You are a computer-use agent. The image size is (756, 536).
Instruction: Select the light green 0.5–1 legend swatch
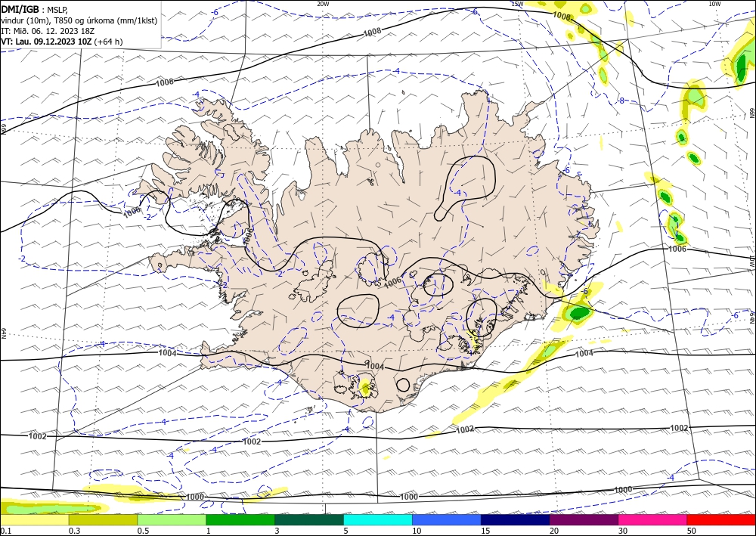pyautogui.click(x=172, y=520)
